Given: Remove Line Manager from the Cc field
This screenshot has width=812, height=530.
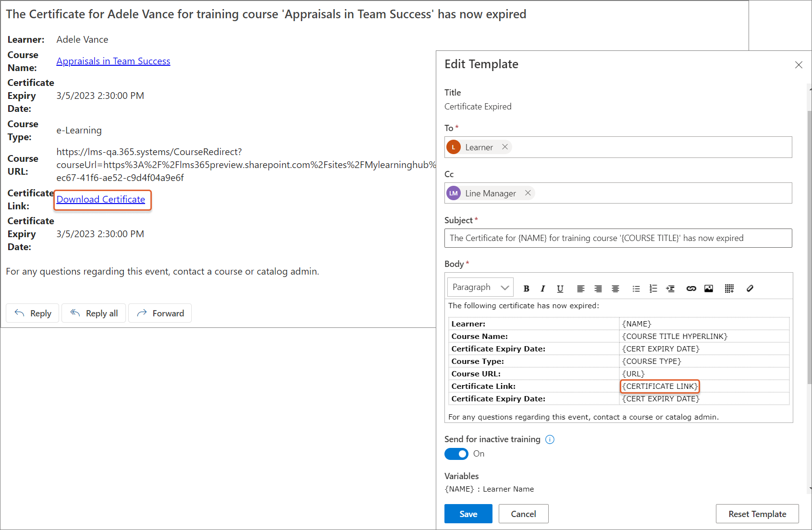Looking at the screenshot, I should 528,193.
